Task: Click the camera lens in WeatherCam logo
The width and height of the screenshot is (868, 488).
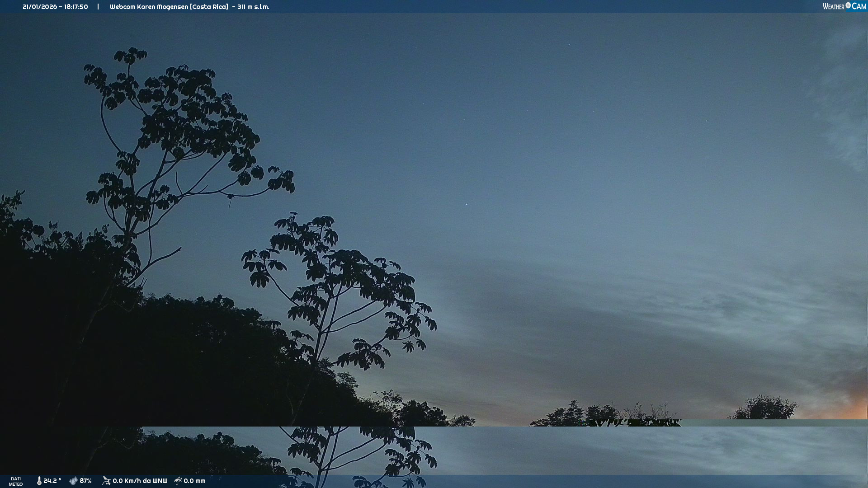Action: [x=848, y=5]
